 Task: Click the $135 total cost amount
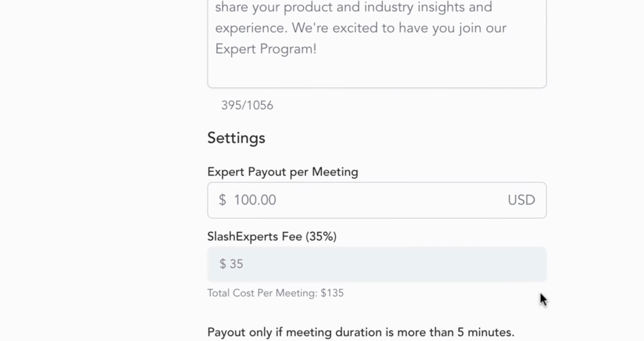click(332, 293)
